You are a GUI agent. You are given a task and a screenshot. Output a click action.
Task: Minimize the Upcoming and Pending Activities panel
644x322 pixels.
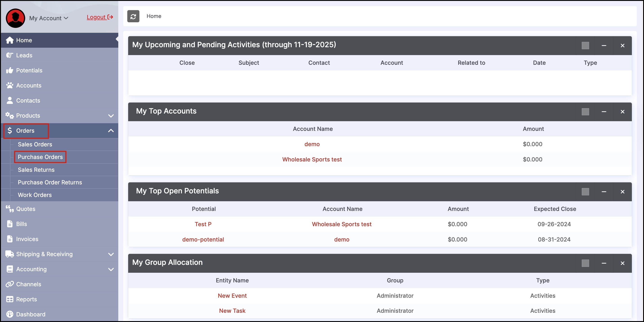(604, 45)
